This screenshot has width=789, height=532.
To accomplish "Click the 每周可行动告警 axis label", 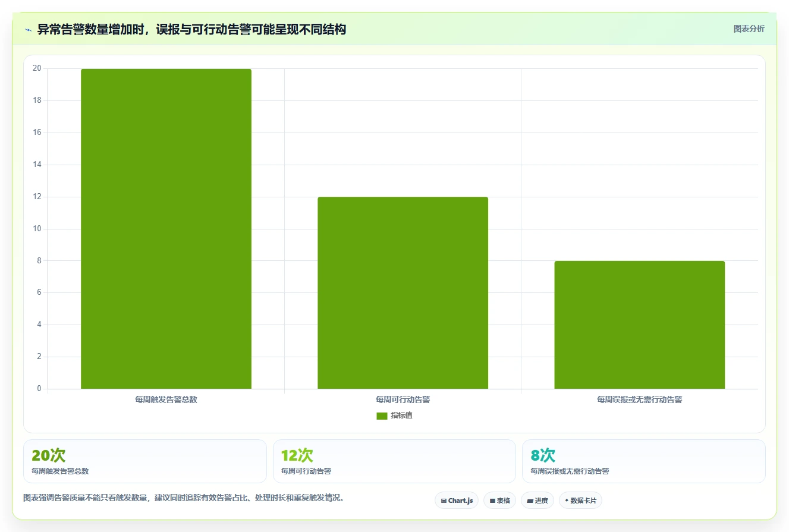I will coord(403,399).
